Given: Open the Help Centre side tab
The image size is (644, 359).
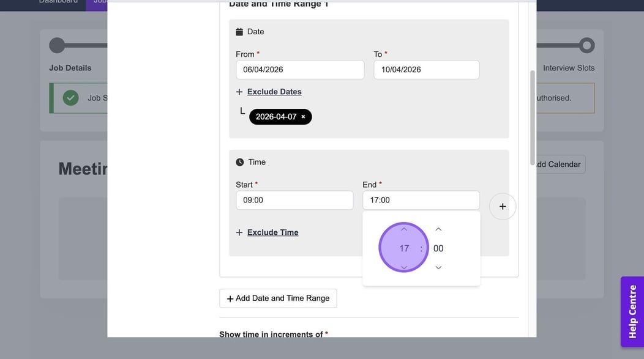Looking at the screenshot, I should point(632,311).
